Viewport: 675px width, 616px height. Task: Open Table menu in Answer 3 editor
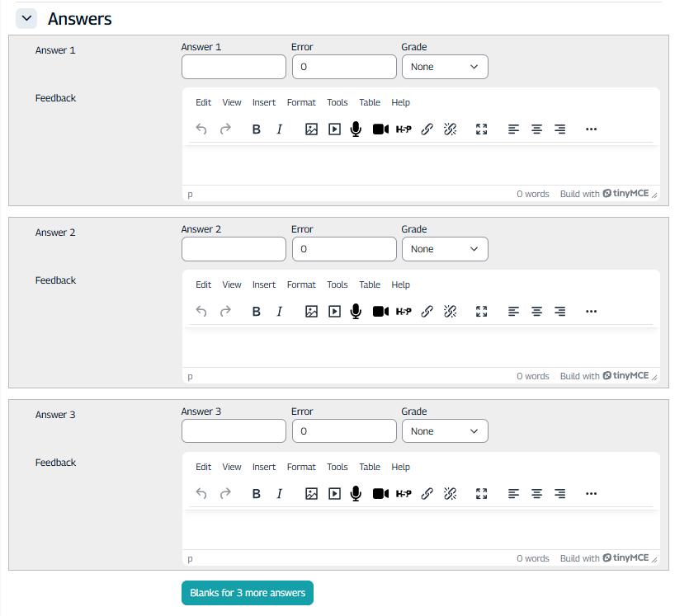pos(370,467)
